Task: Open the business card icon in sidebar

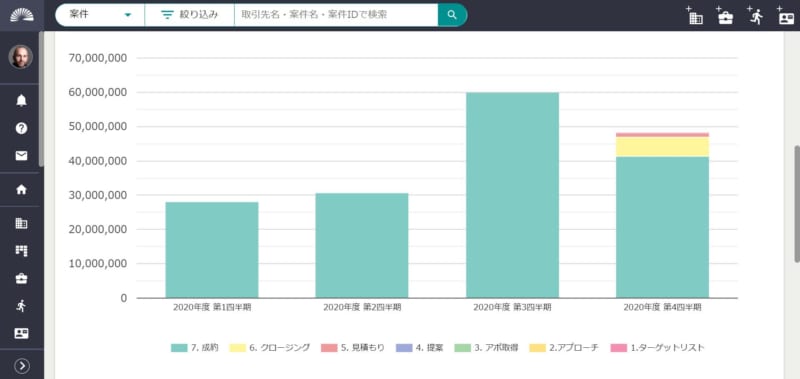Action: pos(21,334)
